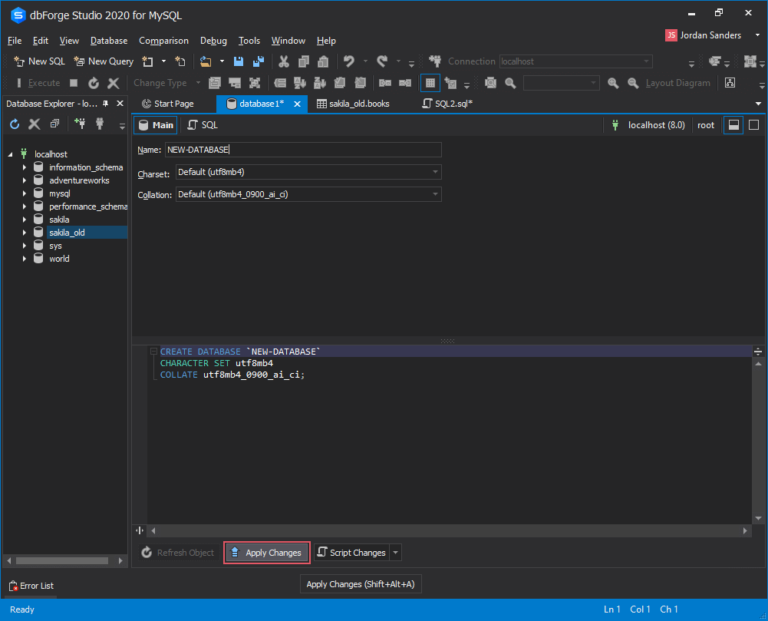Switch to the SQL2.sql tab

pyautogui.click(x=448, y=104)
